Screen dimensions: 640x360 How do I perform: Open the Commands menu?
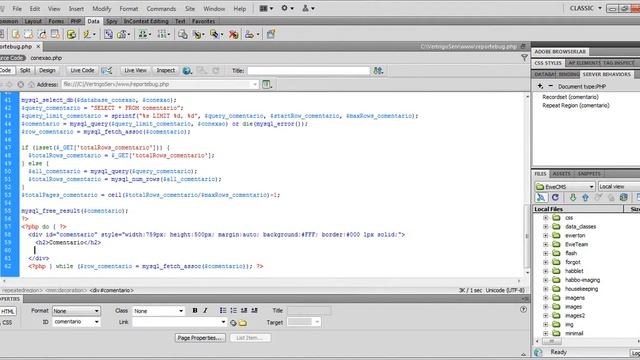(x=161, y=9)
